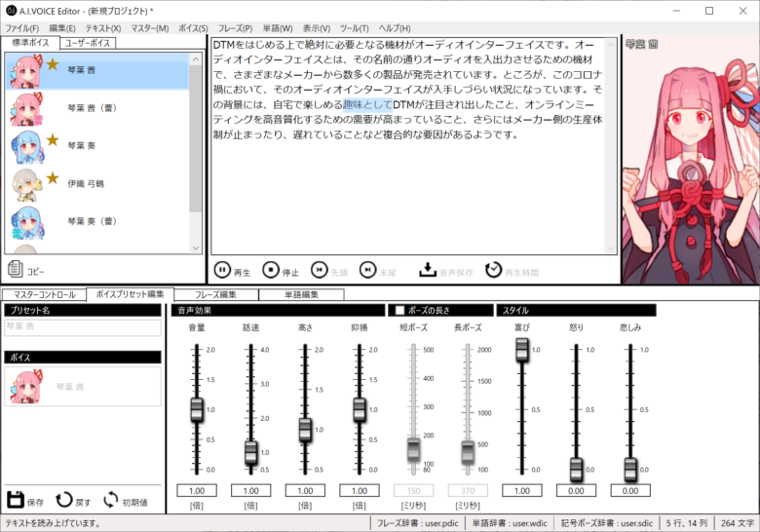This screenshot has width=760, height=532.
Task: Select 琴葉 茜（蕾） voice in list
Action: point(96,108)
